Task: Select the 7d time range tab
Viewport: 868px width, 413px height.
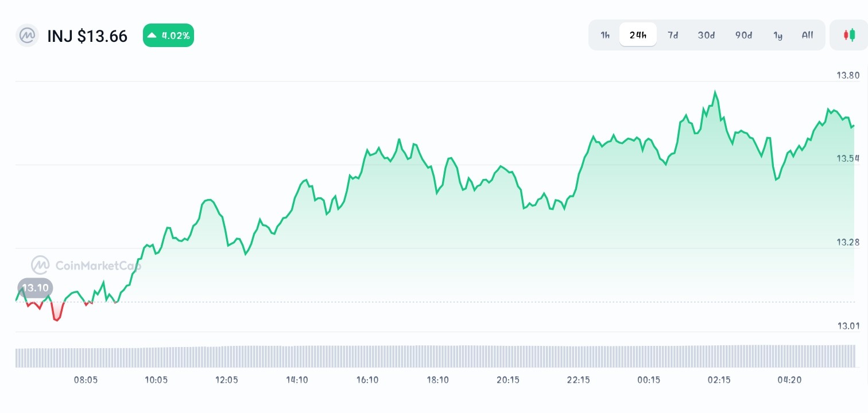Action: pos(673,35)
